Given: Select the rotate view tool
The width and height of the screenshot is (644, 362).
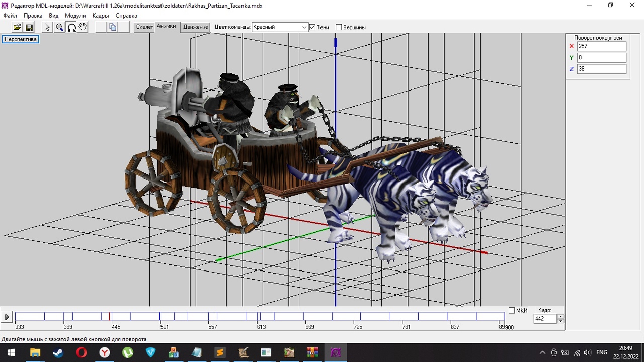Looking at the screenshot, I should tap(71, 27).
